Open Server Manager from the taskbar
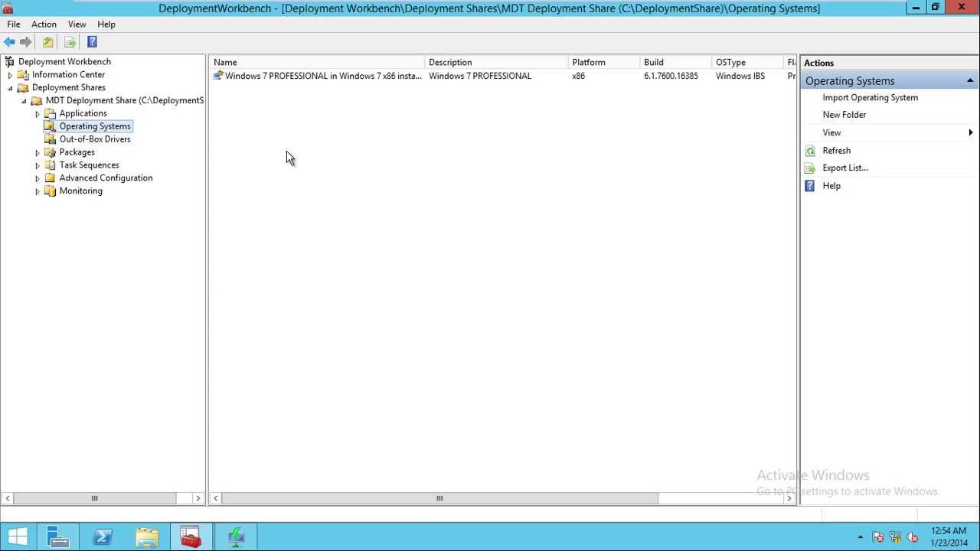Image resolution: width=980 pixels, height=551 pixels. [58, 537]
